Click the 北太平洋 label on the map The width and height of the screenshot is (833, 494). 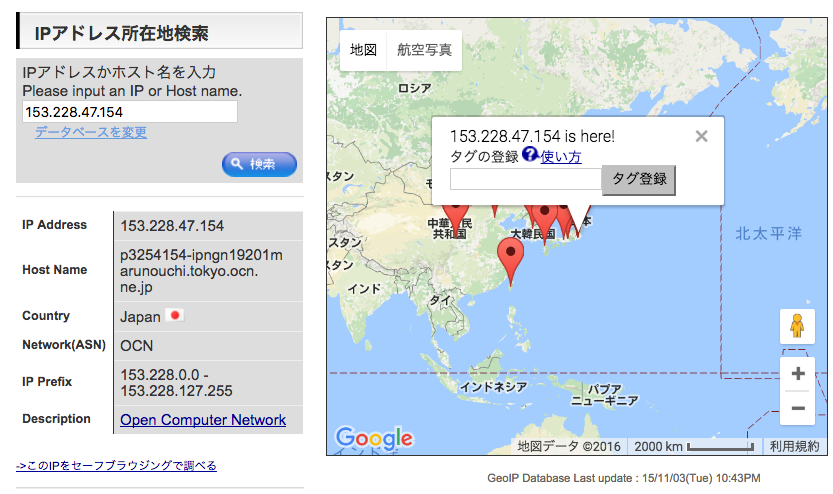point(769,233)
